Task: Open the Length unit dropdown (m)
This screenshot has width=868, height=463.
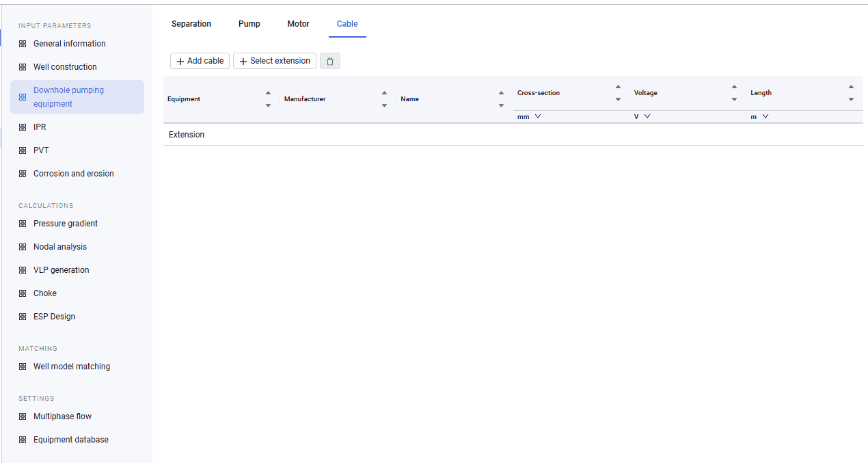Action: (760, 117)
